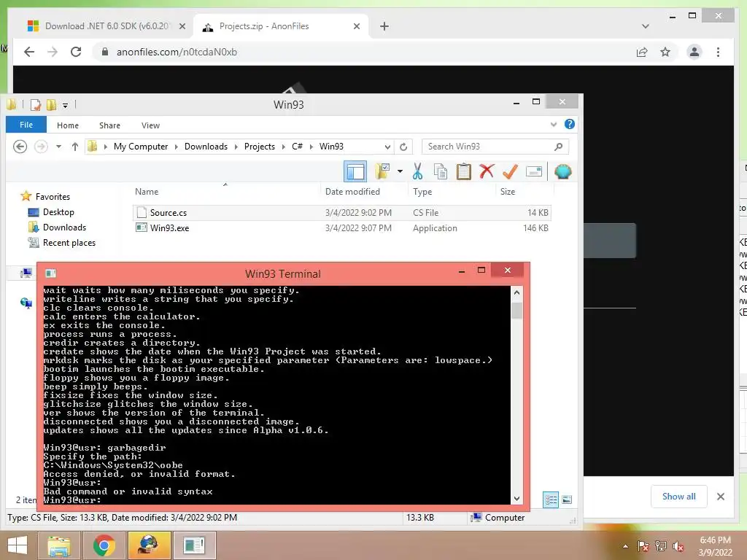Sort by the Size column header
747x560 pixels.
pos(508,192)
